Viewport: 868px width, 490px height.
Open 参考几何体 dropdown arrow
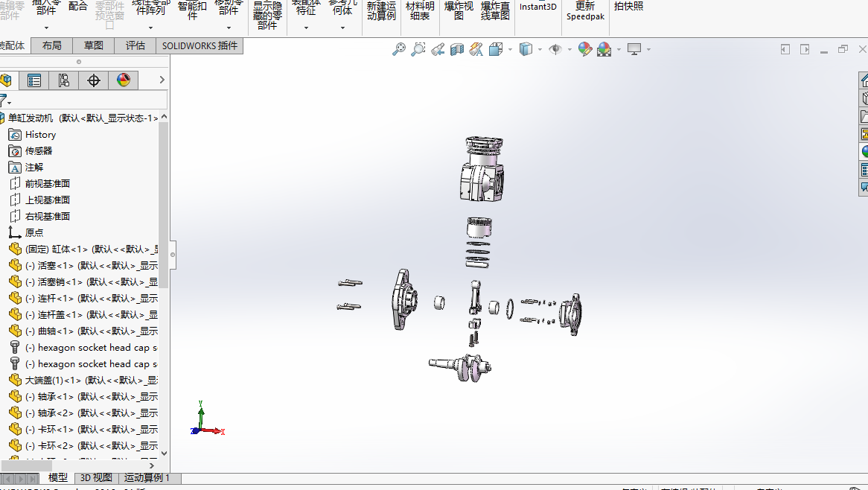point(342,28)
